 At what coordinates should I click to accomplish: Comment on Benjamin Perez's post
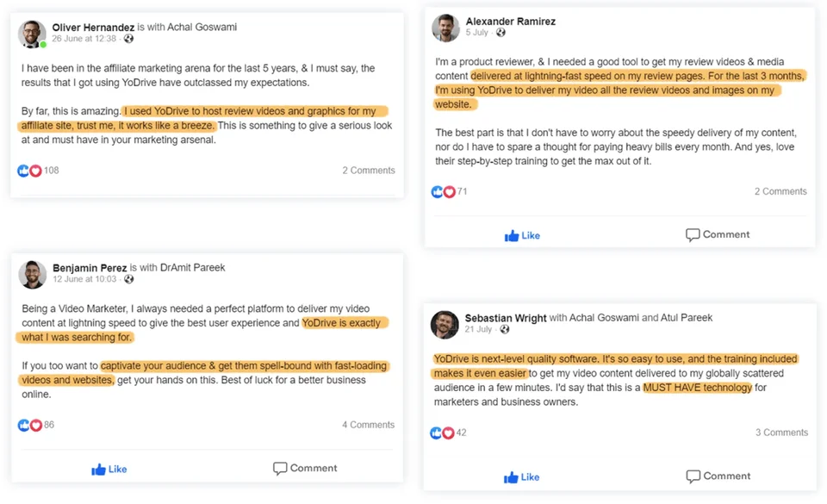pos(305,468)
